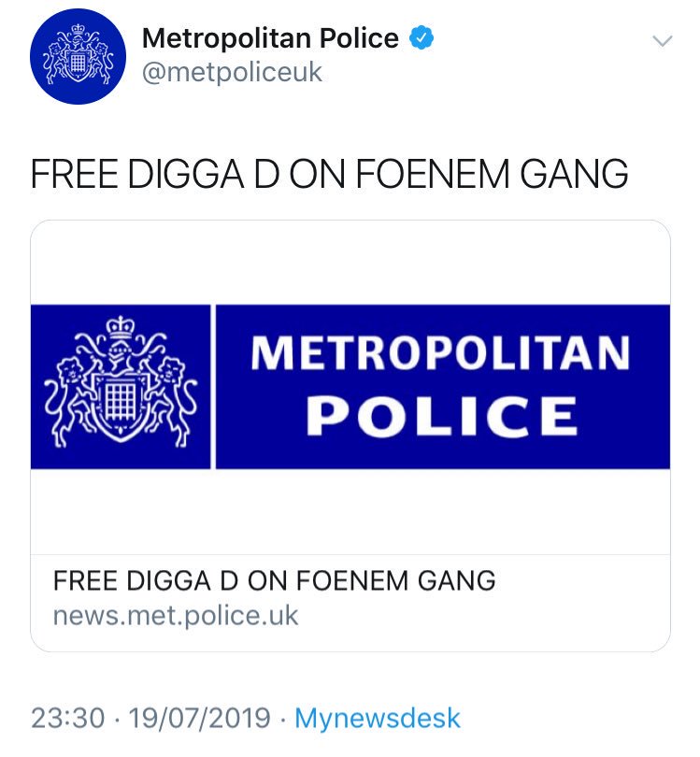
Task: Open the Metropolitan Police display name
Action: click(x=270, y=38)
